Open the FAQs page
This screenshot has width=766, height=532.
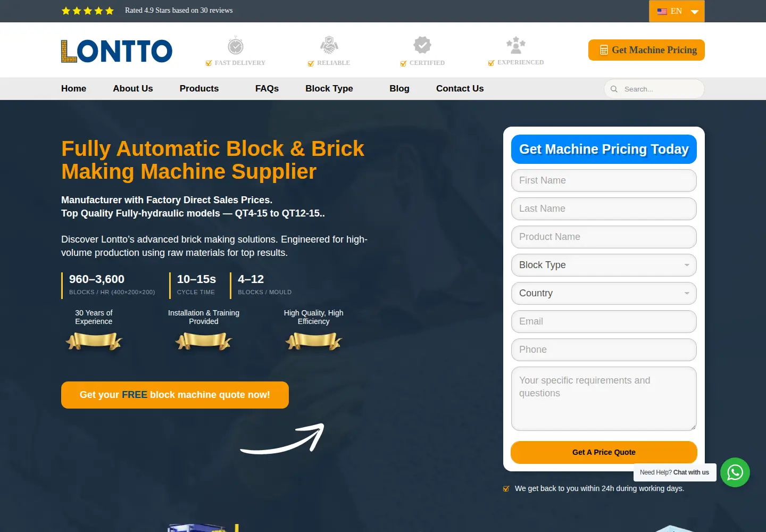coord(267,89)
